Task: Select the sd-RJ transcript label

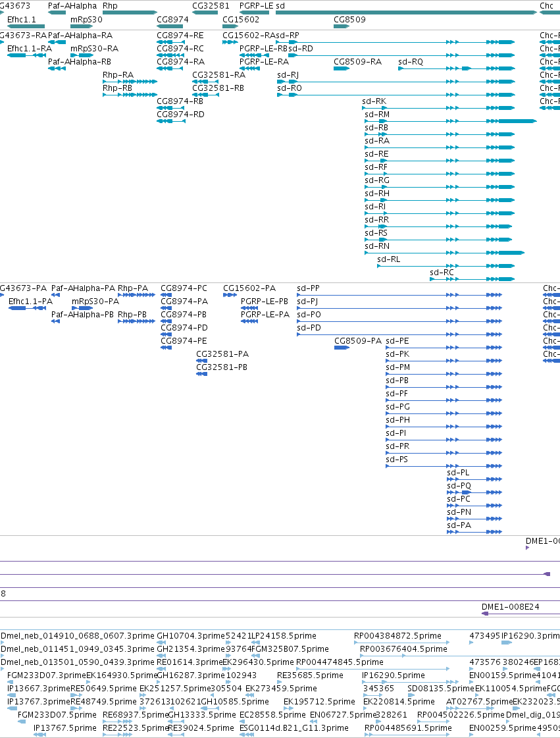Action: coord(288,75)
